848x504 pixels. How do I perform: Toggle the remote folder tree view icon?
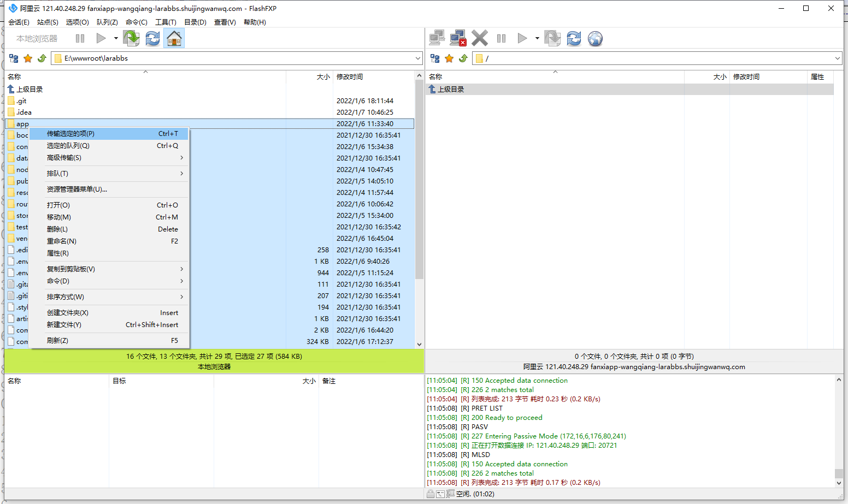click(x=435, y=58)
